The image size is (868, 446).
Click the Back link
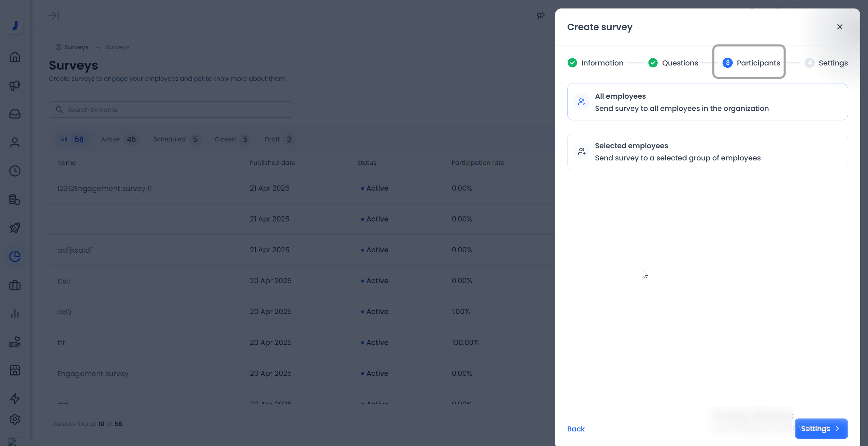[x=576, y=429]
